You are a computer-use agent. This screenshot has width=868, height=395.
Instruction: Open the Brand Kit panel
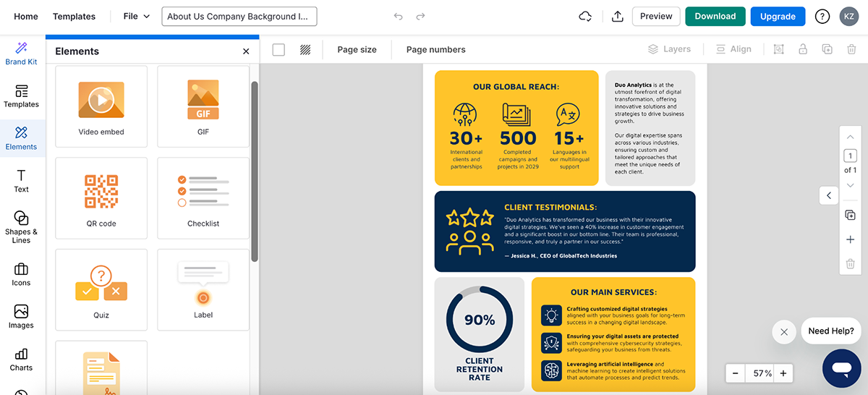[21, 54]
